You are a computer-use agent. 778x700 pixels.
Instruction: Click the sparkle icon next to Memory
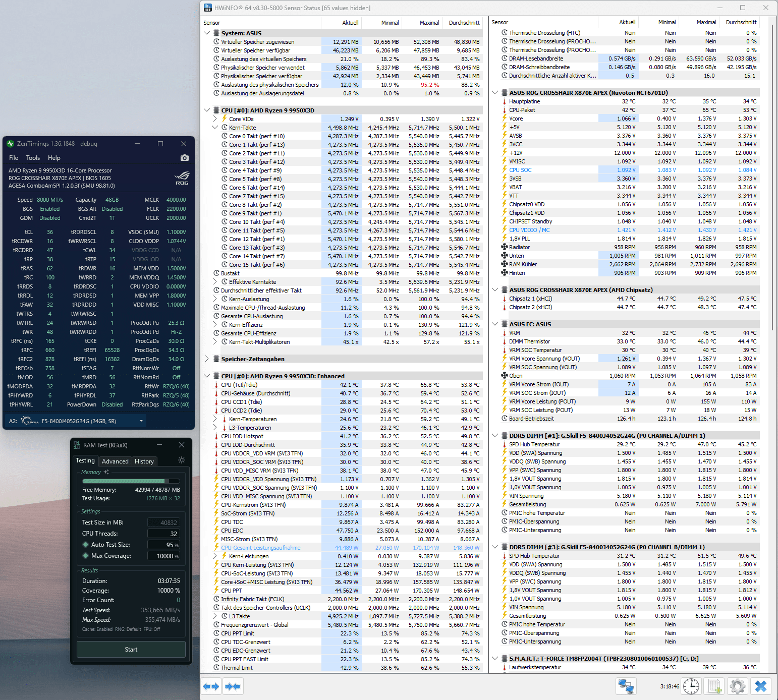click(x=106, y=472)
